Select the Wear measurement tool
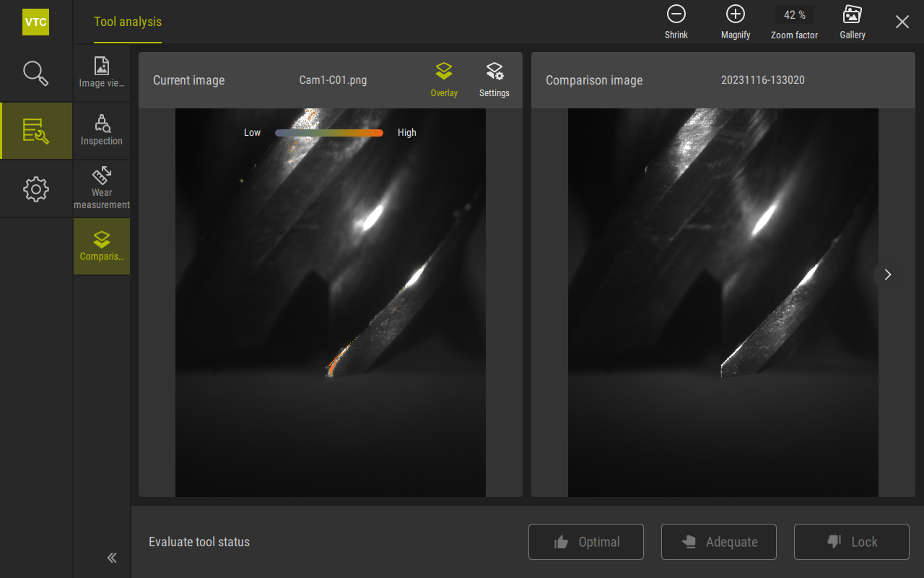The image size is (924, 578). 102,189
